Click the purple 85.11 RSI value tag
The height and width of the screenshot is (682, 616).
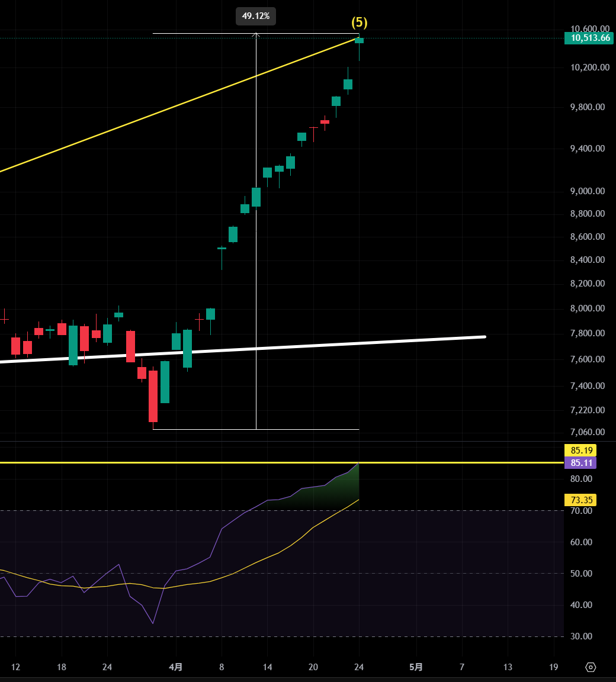click(580, 463)
